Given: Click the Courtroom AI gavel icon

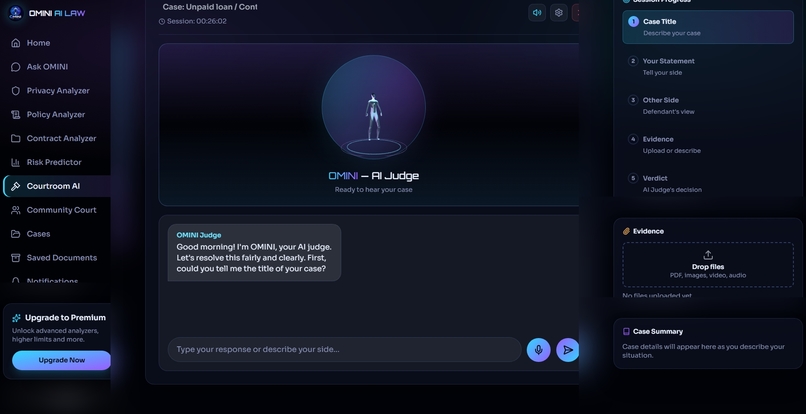Looking at the screenshot, I should [x=16, y=186].
